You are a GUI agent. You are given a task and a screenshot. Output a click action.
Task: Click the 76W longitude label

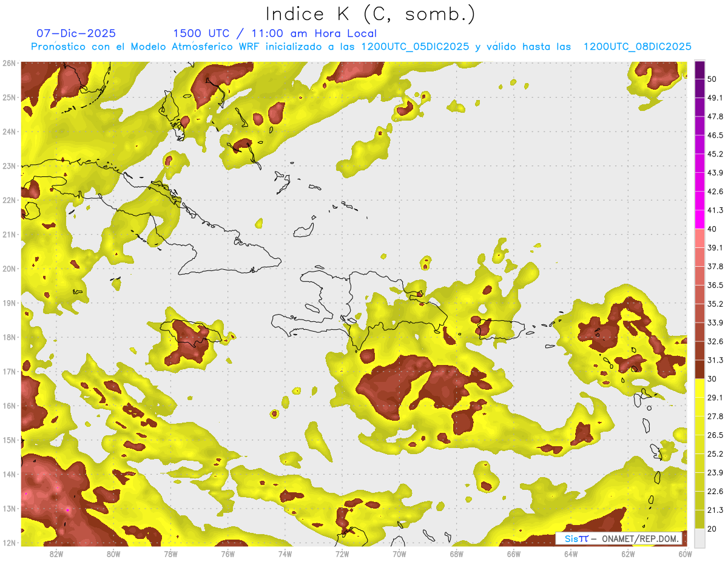227,554
